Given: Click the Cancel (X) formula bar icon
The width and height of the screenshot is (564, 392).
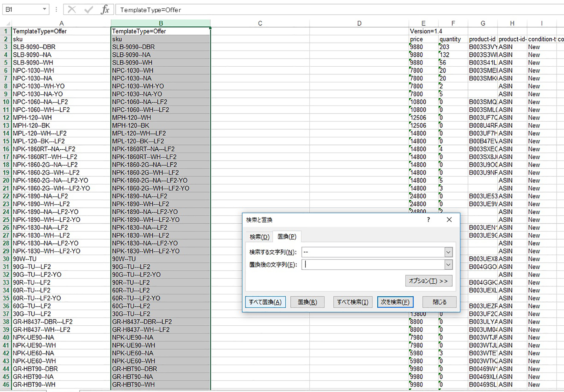Looking at the screenshot, I should click(x=72, y=10).
